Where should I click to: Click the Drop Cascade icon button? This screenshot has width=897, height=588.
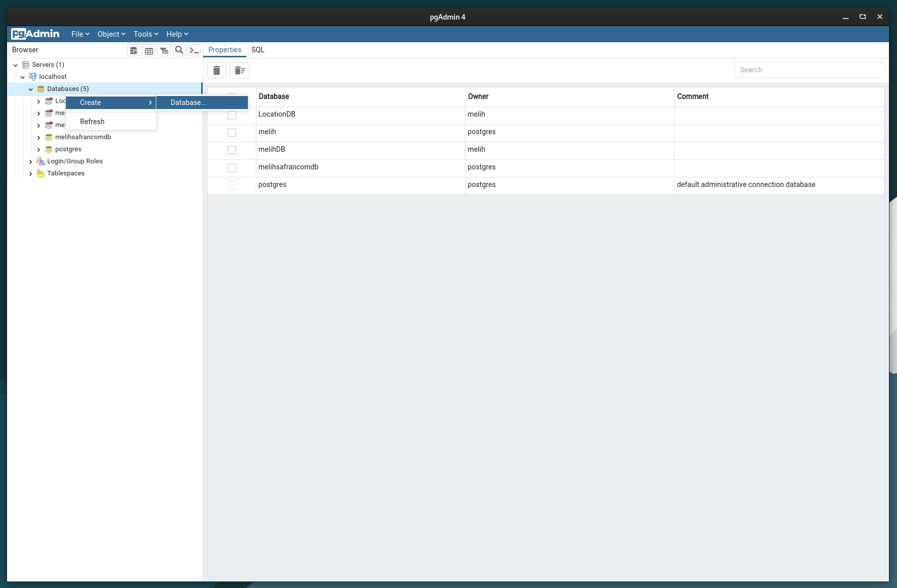coord(240,70)
